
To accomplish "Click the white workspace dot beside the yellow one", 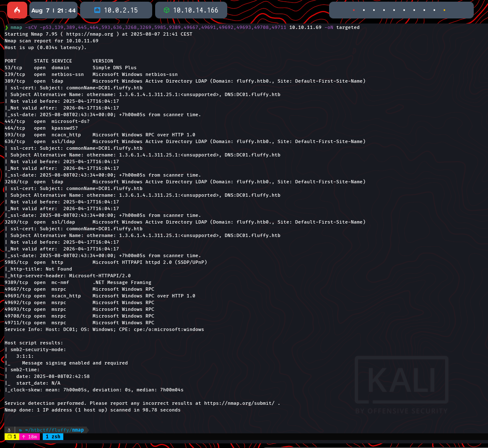I will click(x=434, y=10).
